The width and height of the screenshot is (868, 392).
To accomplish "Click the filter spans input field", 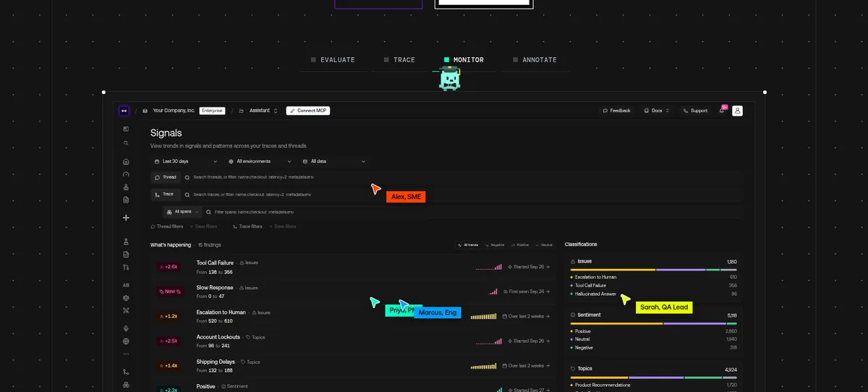I will (x=474, y=212).
